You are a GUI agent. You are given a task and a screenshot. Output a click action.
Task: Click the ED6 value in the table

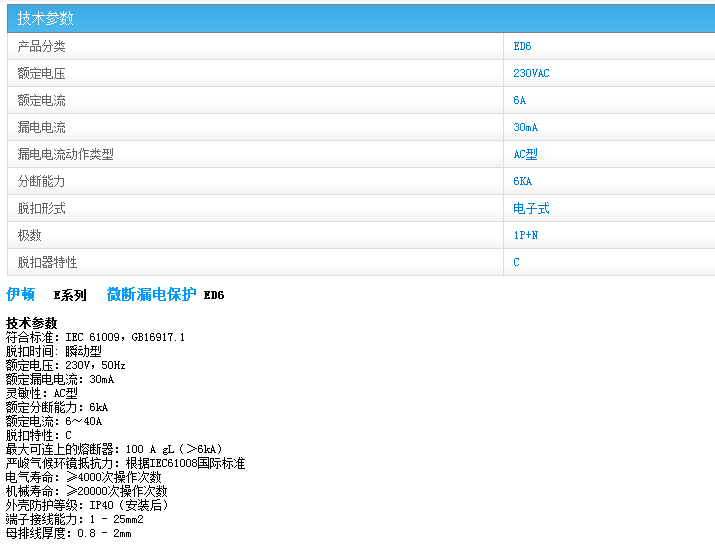tap(522, 46)
